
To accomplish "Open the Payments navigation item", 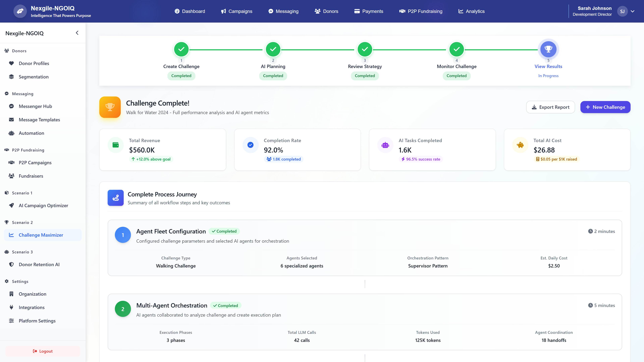I will coord(369,11).
